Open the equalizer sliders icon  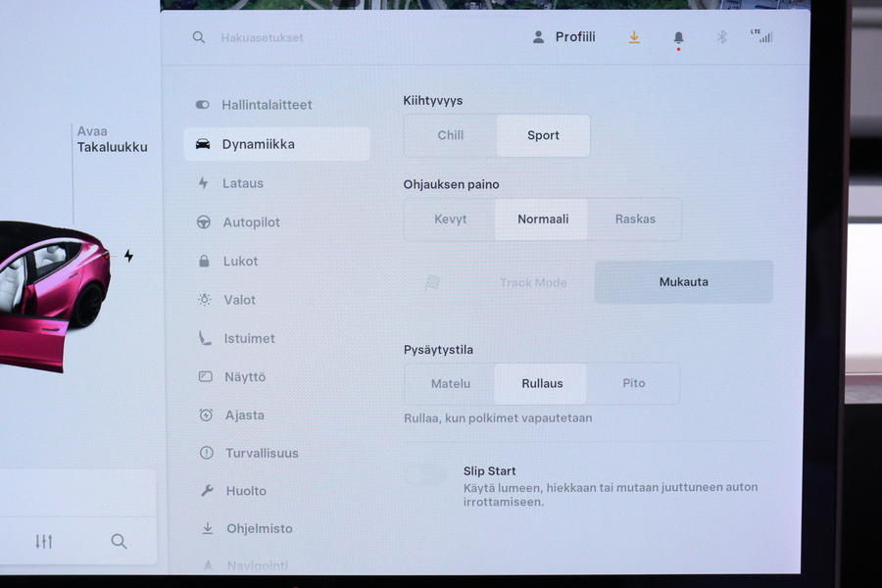click(x=44, y=541)
